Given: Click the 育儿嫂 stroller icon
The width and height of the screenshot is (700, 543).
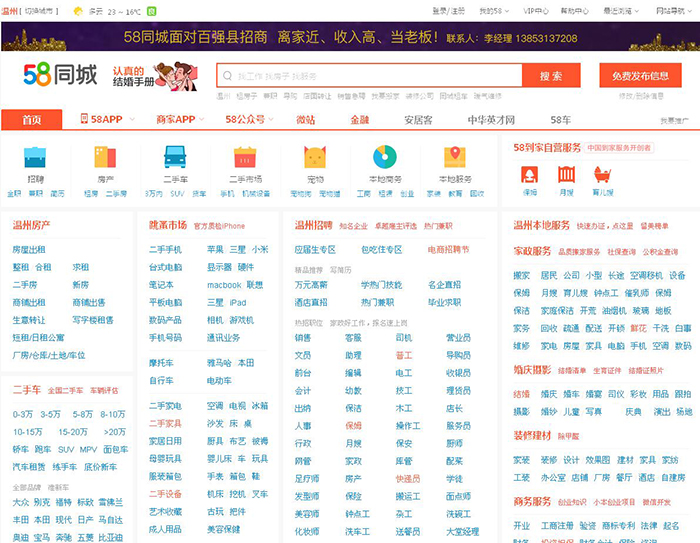Looking at the screenshot, I should pyautogui.click(x=602, y=175).
